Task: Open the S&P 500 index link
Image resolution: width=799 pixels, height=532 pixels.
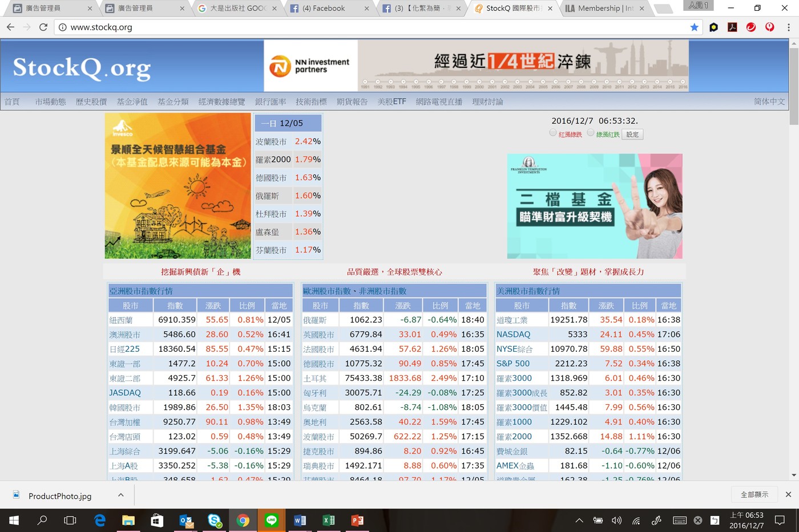Action: point(513,364)
